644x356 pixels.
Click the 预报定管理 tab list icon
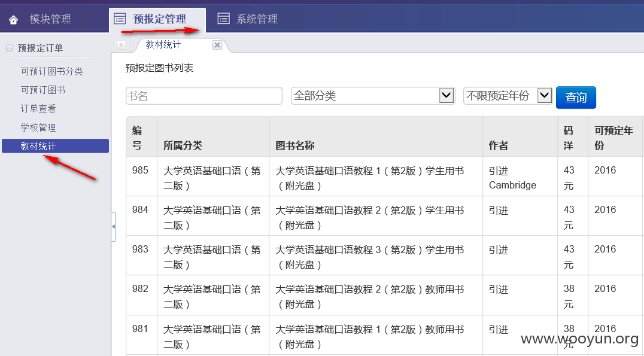(120, 19)
